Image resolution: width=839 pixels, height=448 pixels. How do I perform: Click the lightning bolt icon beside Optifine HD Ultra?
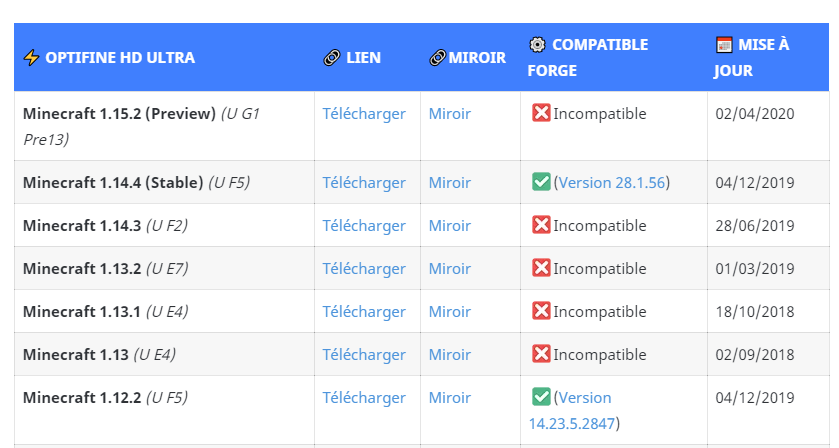click(x=31, y=58)
